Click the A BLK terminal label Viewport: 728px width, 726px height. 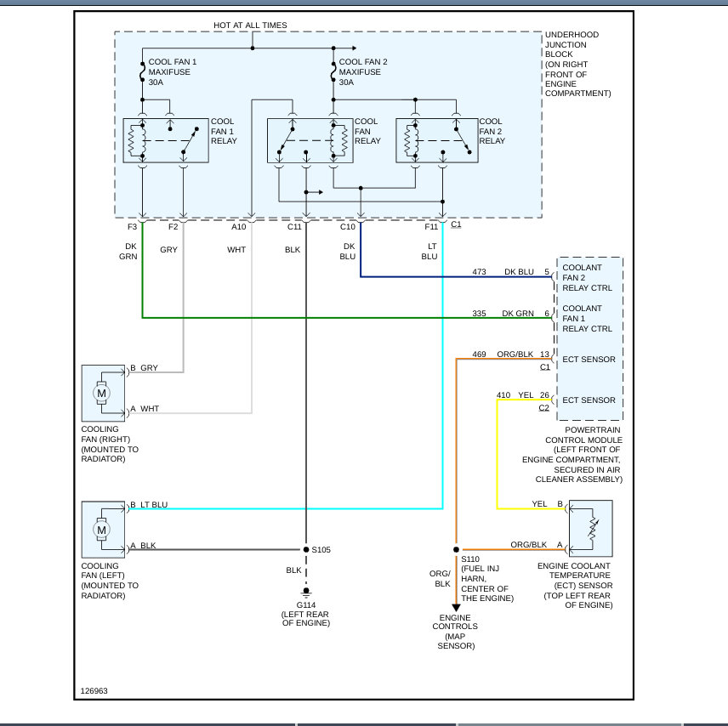pyautogui.click(x=143, y=546)
